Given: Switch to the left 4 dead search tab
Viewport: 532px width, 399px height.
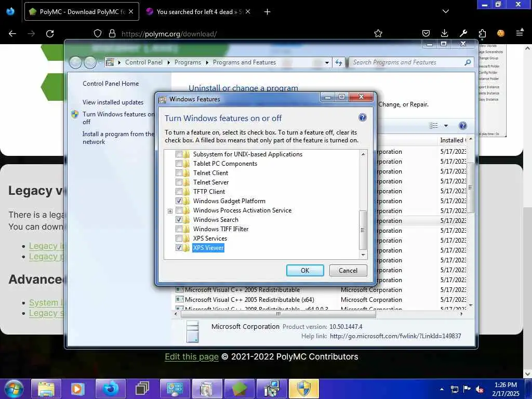Looking at the screenshot, I should click(x=200, y=11).
